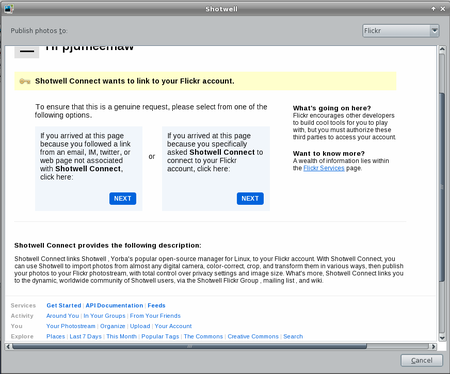
Task: Open the Flickr publishing service dropdown
Action: click(401, 31)
